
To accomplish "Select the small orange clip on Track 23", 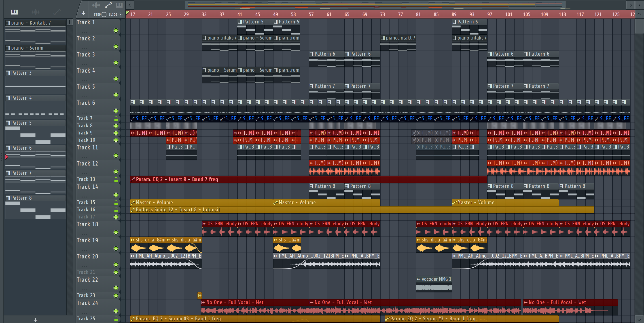I will click(x=199, y=296).
